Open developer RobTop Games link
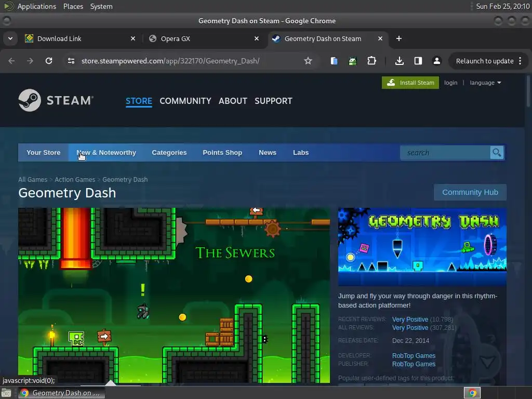The image size is (532, 399). [414, 355]
